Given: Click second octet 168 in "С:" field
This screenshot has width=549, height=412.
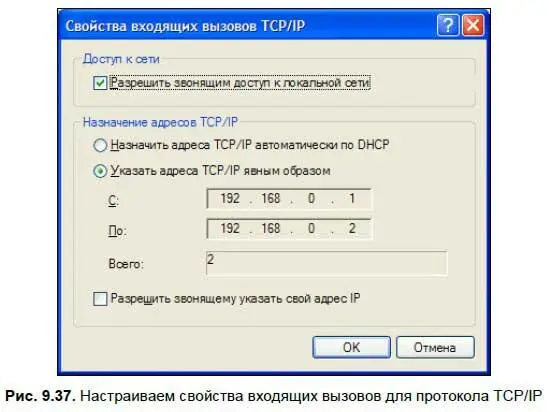Looking at the screenshot, I should (x=271, y=198).
